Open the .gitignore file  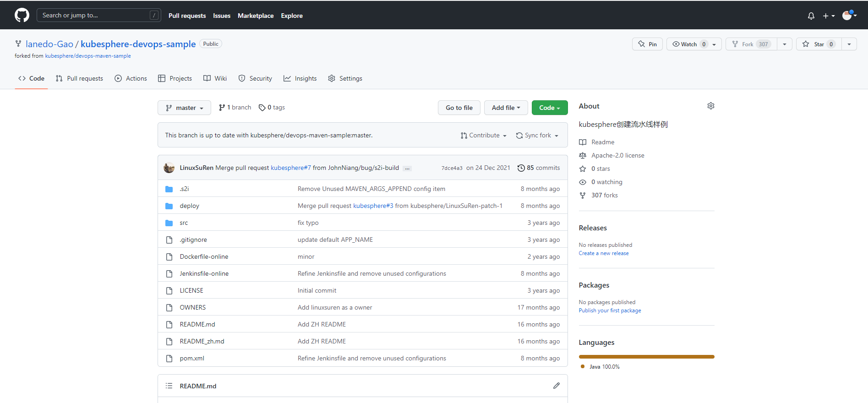tap(193, 240)
